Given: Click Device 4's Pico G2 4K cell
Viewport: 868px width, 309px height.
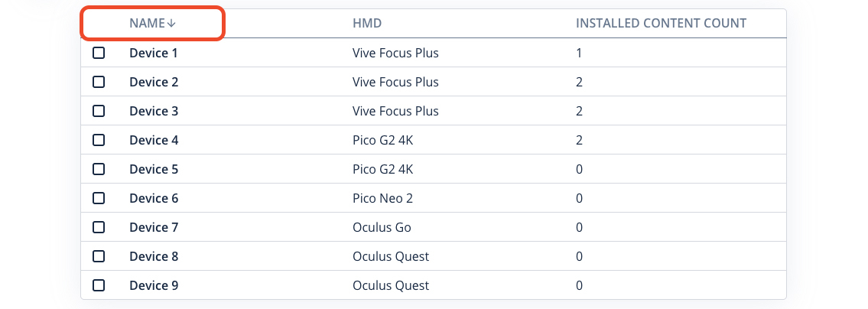Looking at the screenshot, I should pos(382,140).
